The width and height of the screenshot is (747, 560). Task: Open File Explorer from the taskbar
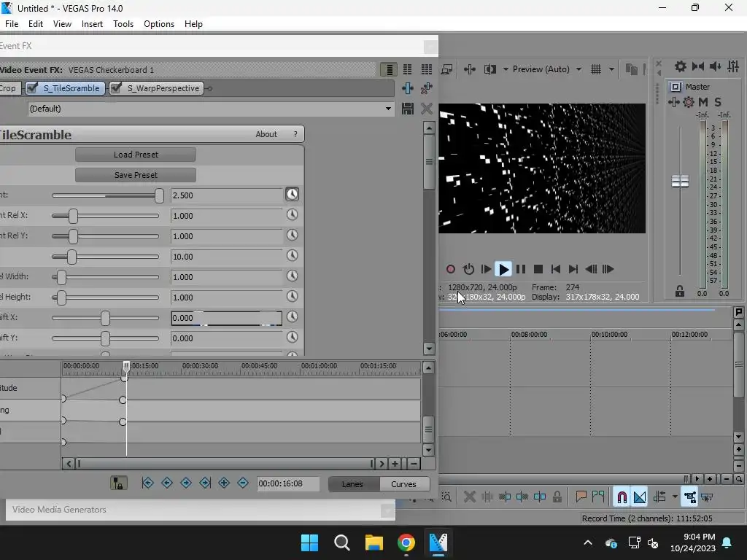(x=374, y=542)
